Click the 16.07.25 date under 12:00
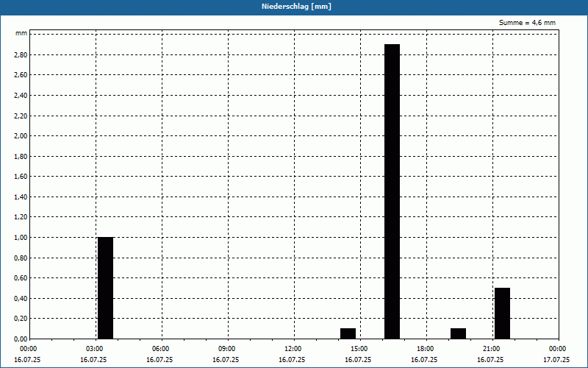This screenshot has width=588, height=368. [x=291, y=360]
